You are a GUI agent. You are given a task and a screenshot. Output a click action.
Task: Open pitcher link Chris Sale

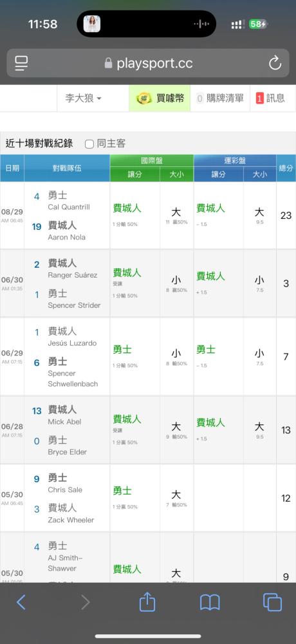click(65, 489)
